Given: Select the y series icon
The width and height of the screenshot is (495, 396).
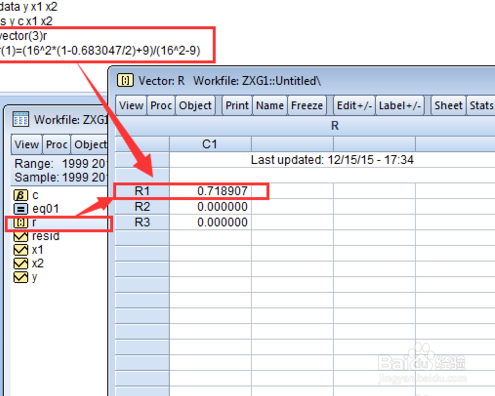Looking at the screenshot, I should coord(21,277).
